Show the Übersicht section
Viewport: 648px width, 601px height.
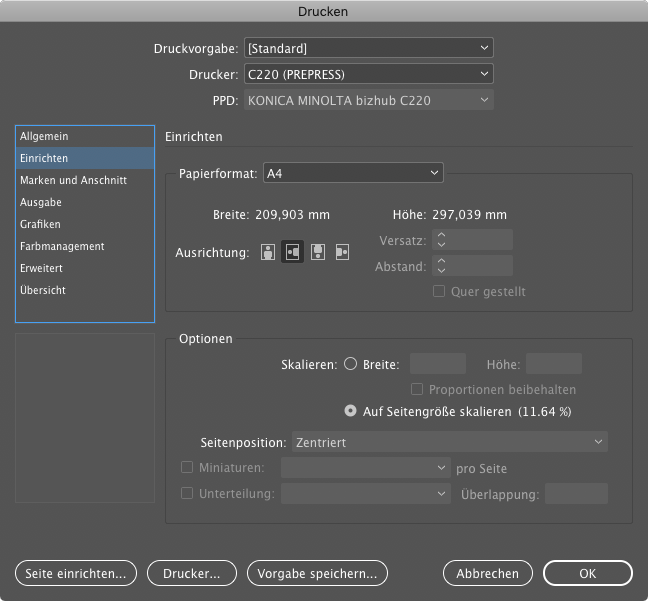pyautogui.click(x=85, y=290)
